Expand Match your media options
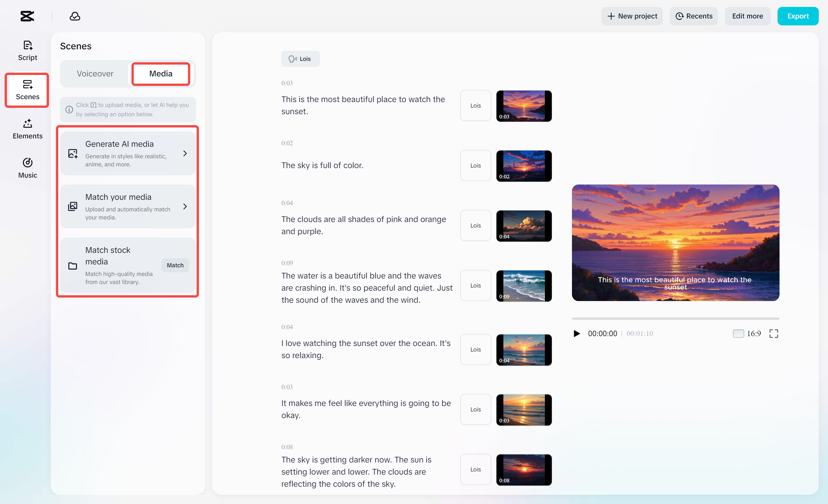This screenshot has height=504, width=828. tap(185, 207)
